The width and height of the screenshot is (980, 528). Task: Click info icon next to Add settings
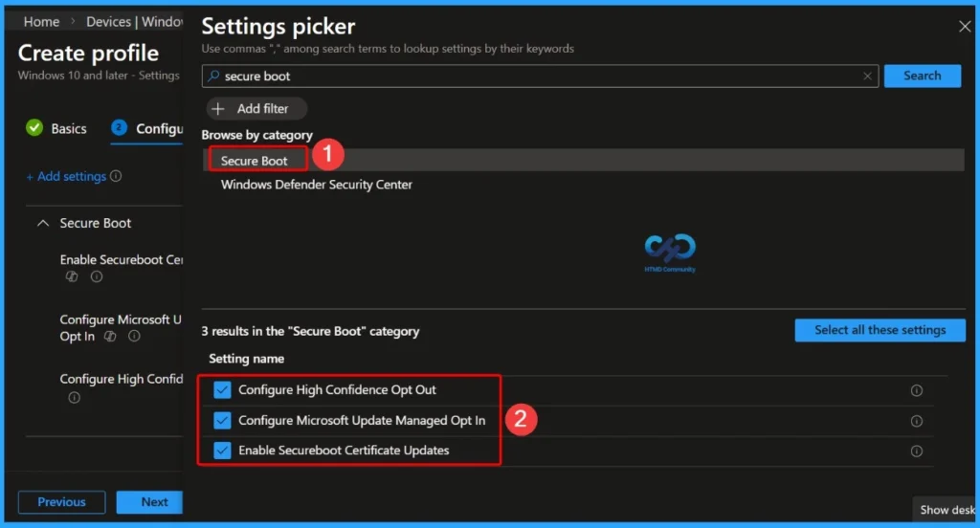click(x=116, y=176)
